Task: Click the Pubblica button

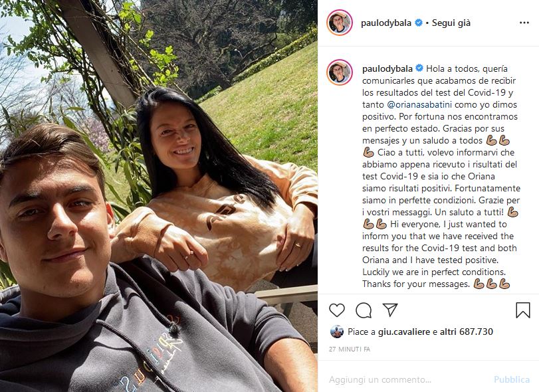Action: [512, 379]
